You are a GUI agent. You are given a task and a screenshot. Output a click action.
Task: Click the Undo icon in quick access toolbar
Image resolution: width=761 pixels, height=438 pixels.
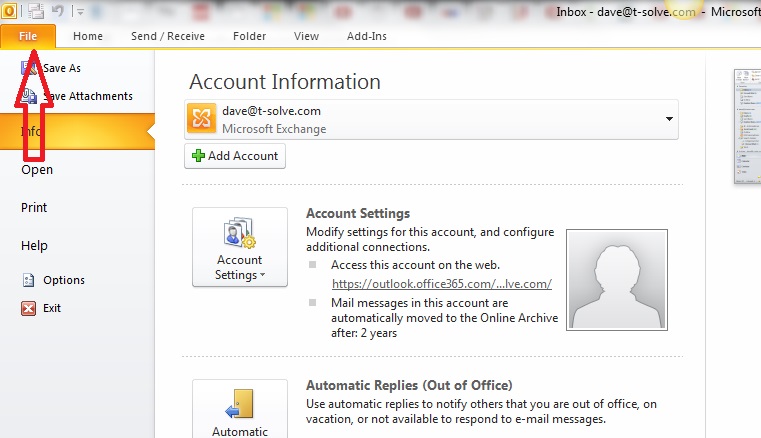[59, 11]
